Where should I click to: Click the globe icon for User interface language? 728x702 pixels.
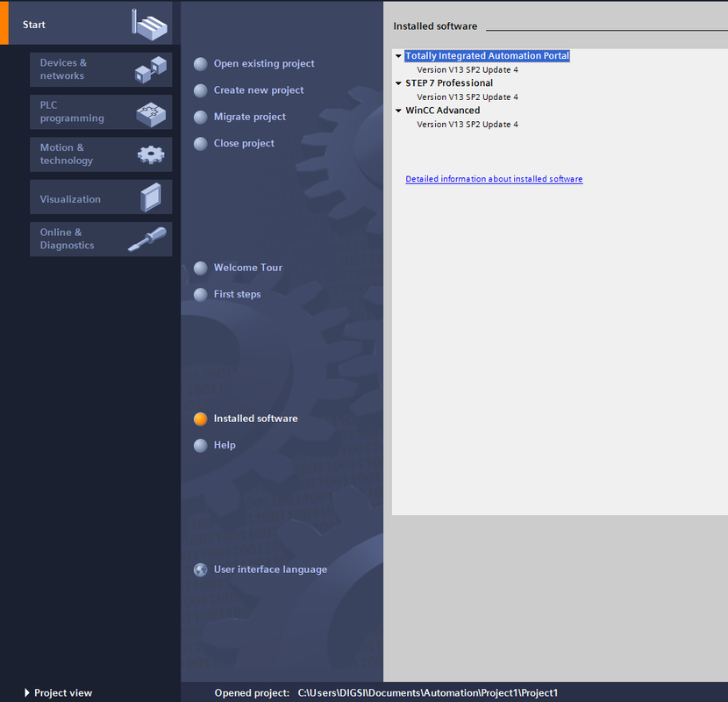click(201, 569)
